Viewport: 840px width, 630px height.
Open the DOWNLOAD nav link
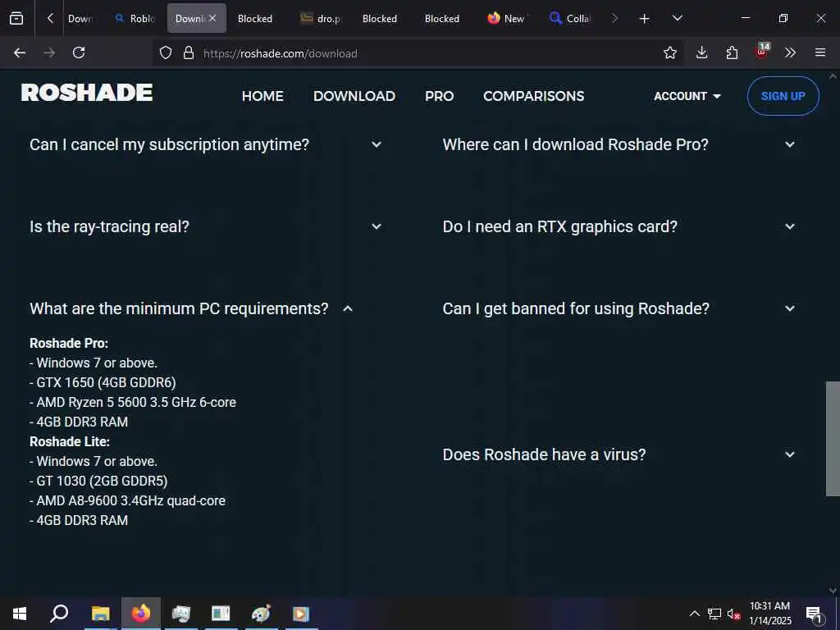(x=354, y=96)
